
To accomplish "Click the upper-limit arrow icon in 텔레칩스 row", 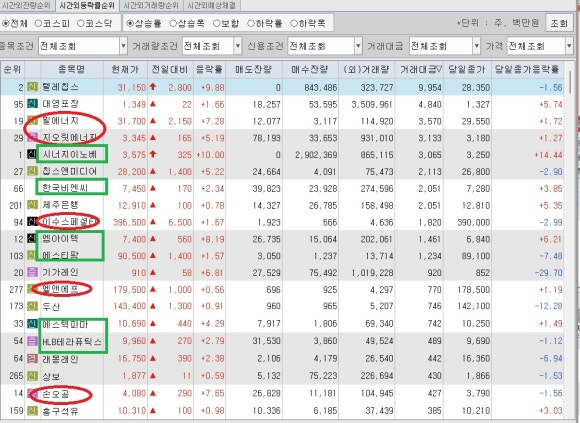I will [153, 87].
